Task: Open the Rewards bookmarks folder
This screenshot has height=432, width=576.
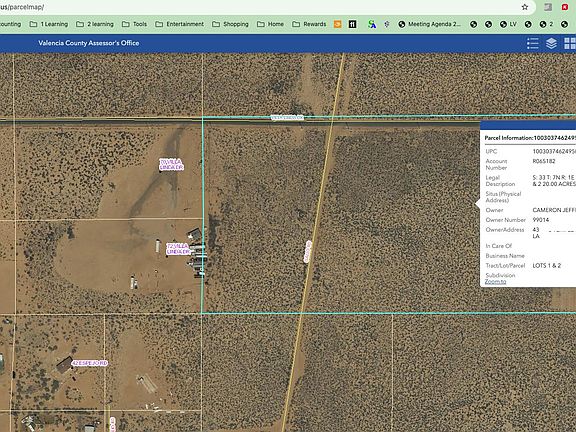Action: [x=309, y=24]
